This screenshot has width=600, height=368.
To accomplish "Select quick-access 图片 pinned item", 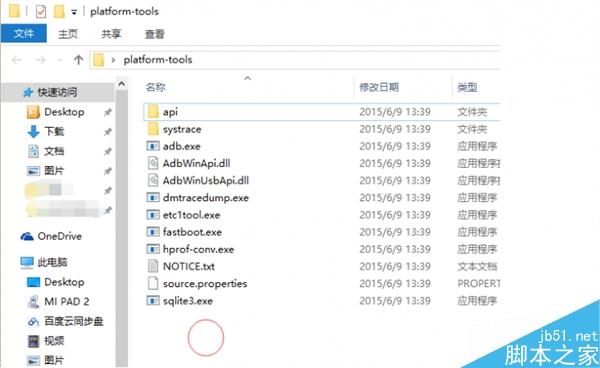I will coord(54,170).
